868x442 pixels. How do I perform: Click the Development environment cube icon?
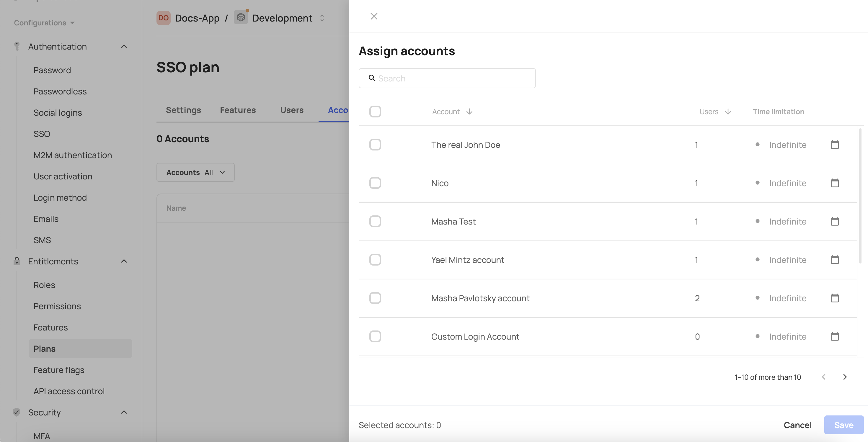(x=241, y=18)
